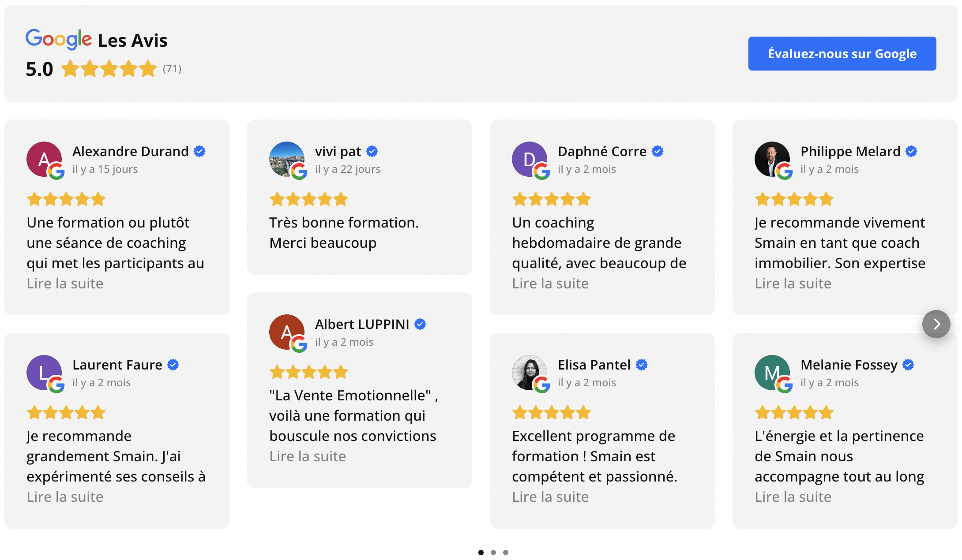
Task: Click vivi pat's profile photo avatar
Action: coord(286,159)
